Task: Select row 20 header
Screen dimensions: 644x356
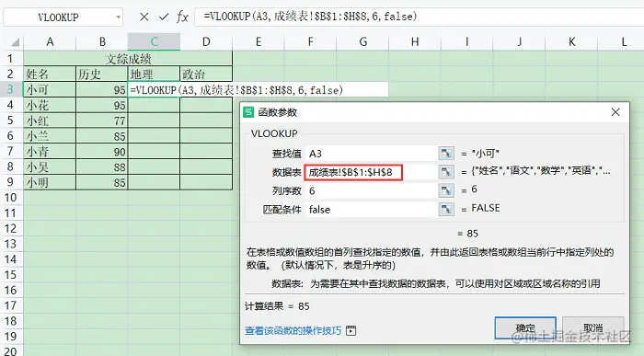Action: 10,351
